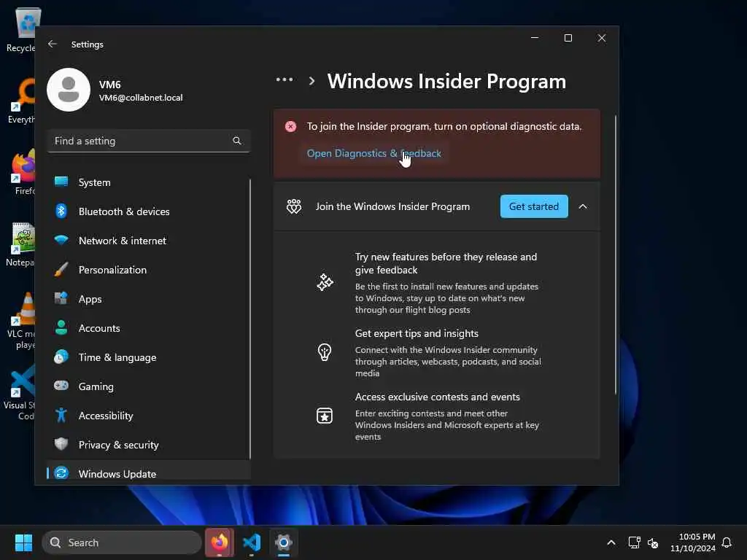
Task: Click the taskbar Search box
Action: click(122, 542)
